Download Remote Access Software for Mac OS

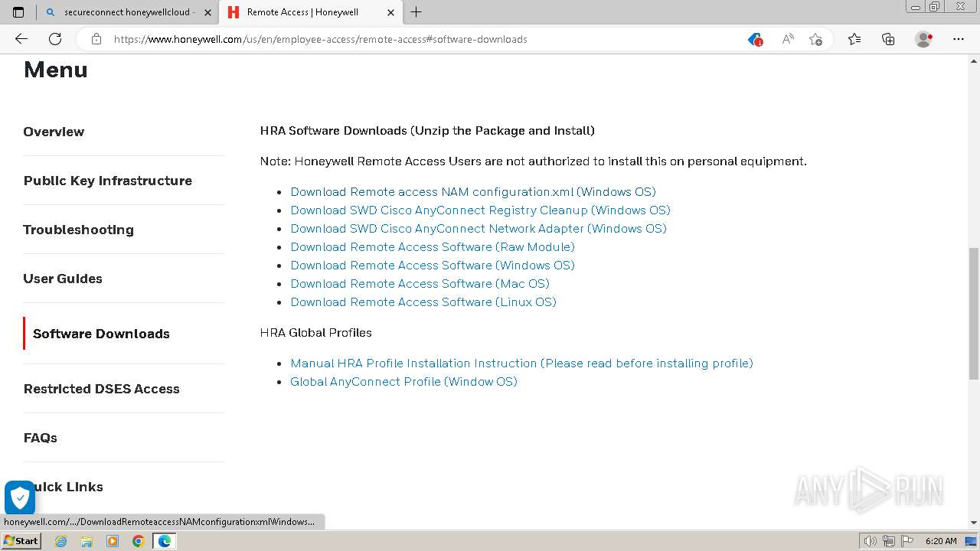click(x=420, y=284)
